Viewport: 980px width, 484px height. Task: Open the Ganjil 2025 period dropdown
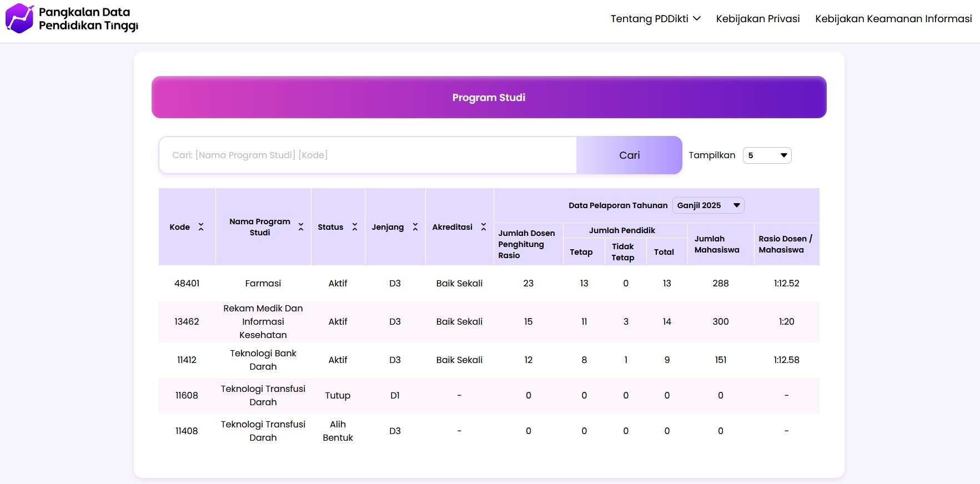[708, 205]
